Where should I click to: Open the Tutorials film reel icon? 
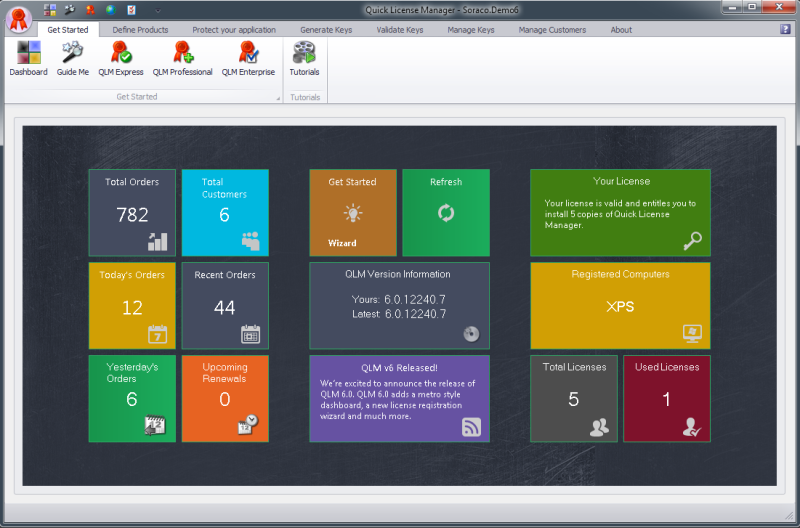(x=304, y=53)
